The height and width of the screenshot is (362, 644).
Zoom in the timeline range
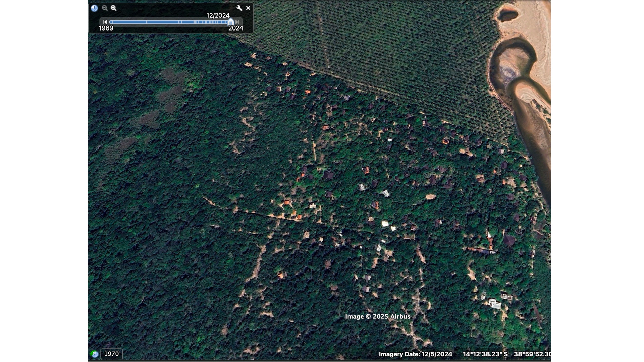click(x=114, y=8)
